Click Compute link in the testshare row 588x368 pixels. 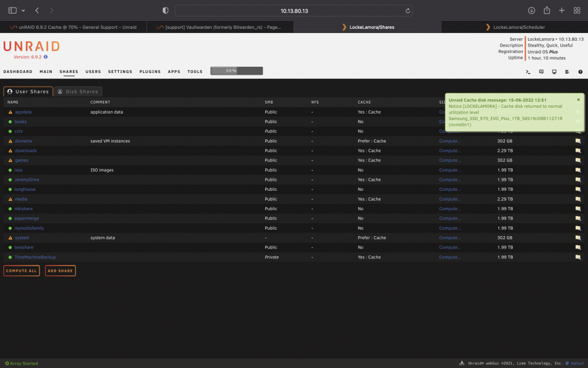450,247
